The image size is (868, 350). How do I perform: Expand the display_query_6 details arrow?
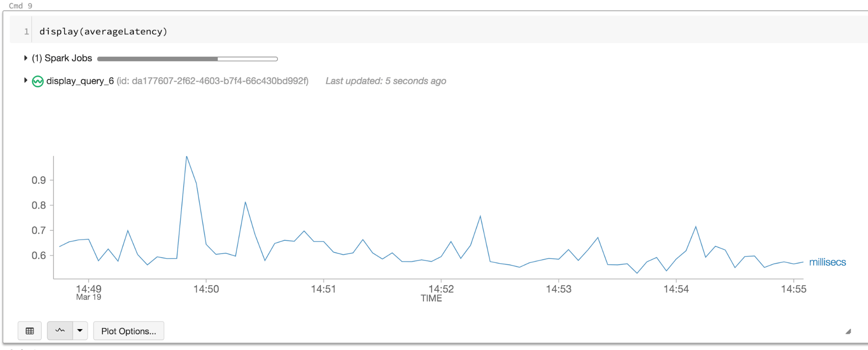point(26,80)
